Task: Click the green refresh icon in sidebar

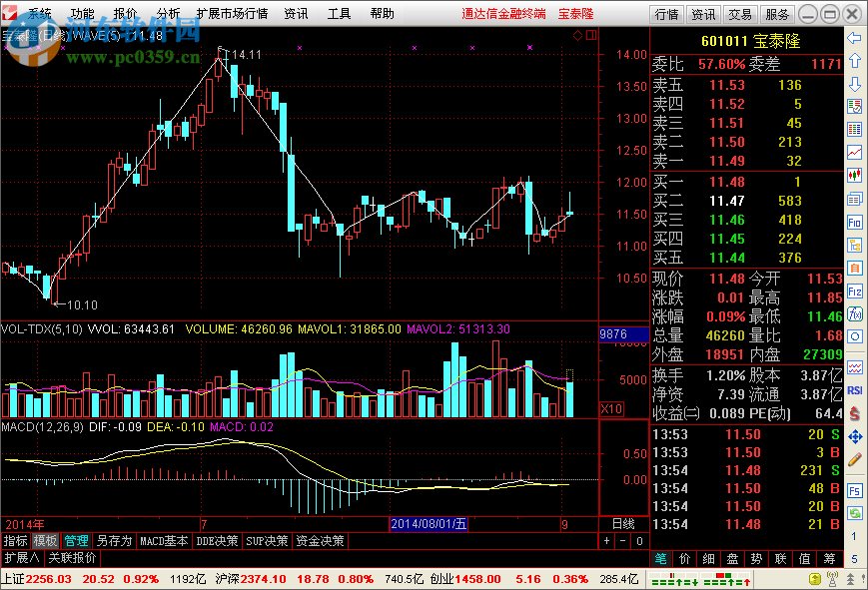Action: coord(854,513)
